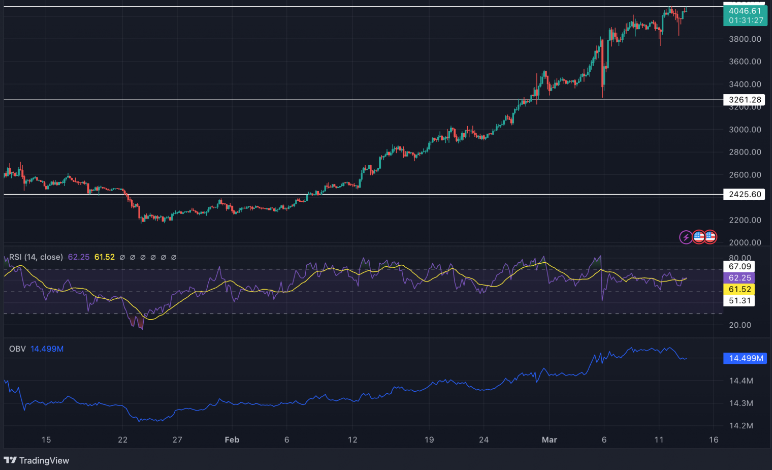This screenshot has height=470, width=772.
Task: Click the blue 14.499M value beside OBV title
Action: pos(47,349)
